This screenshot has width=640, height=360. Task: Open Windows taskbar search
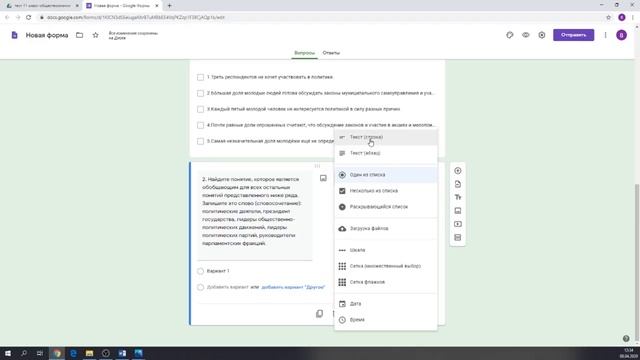click(24, 353)
